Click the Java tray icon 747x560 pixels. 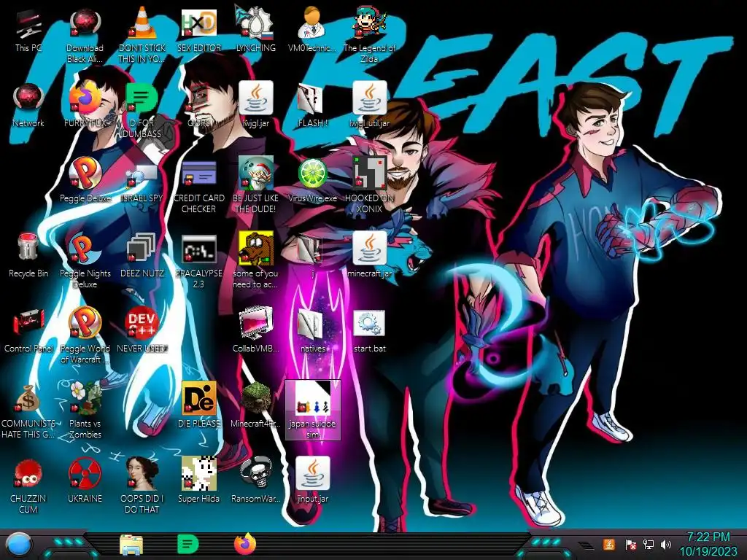coord(608,544)
